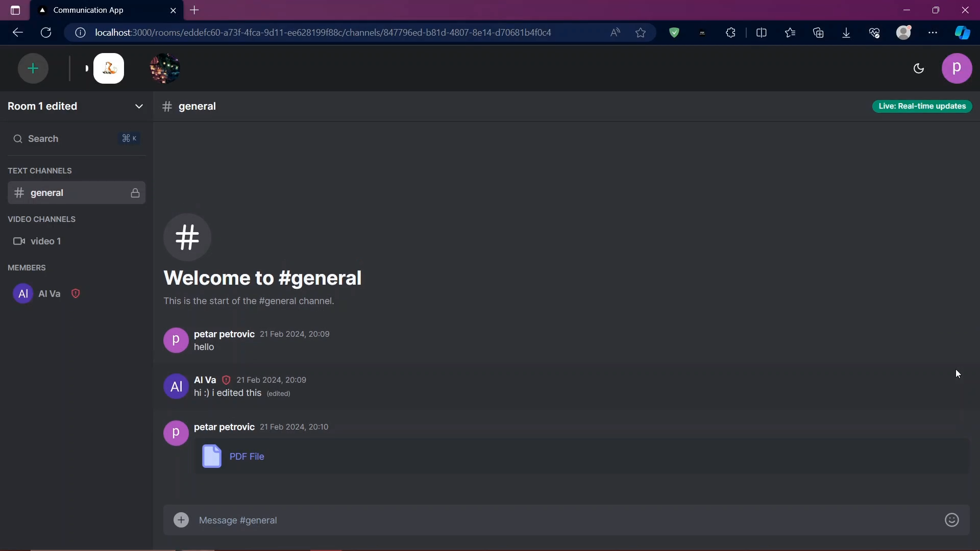Join the video 1 channel

tap(45, 241)
